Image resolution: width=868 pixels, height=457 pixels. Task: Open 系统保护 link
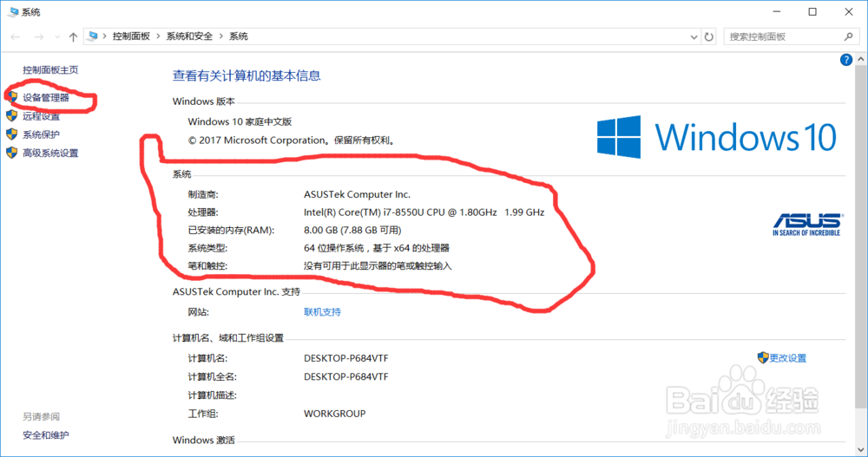[41, 134]
